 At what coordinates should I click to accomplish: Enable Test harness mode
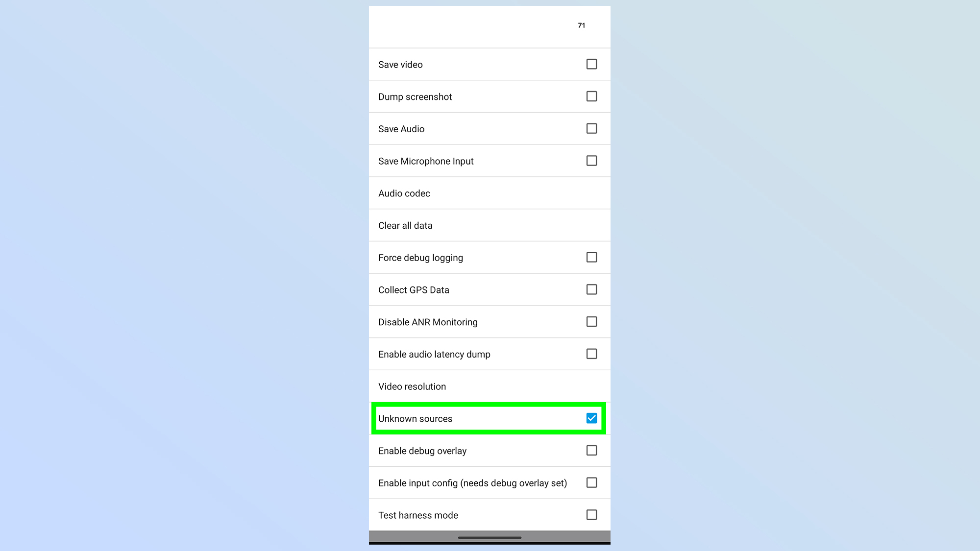[591, 515]
